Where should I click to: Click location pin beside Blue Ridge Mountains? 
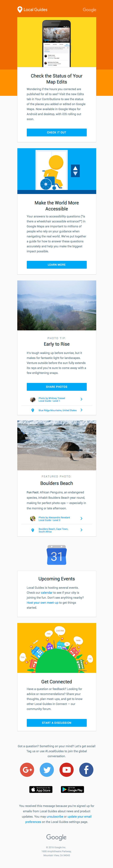coord(33,410)
